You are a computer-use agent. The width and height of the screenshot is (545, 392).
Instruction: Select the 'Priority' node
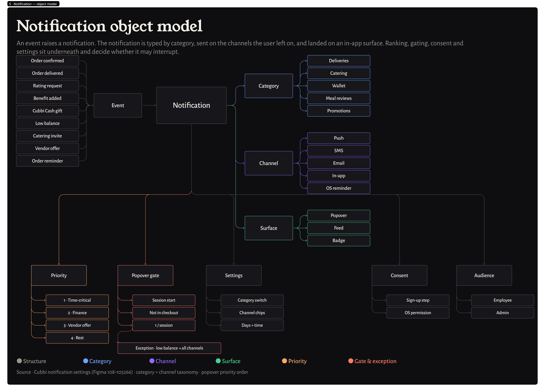tap(59, 275)
